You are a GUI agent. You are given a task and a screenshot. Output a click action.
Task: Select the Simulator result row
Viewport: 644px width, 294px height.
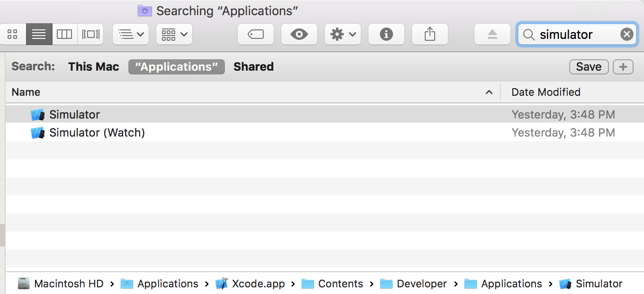click(324, 114)
